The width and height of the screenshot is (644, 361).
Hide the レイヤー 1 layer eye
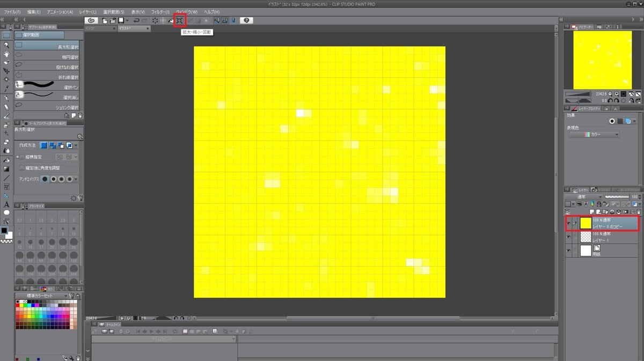click(x=568, y=237)
